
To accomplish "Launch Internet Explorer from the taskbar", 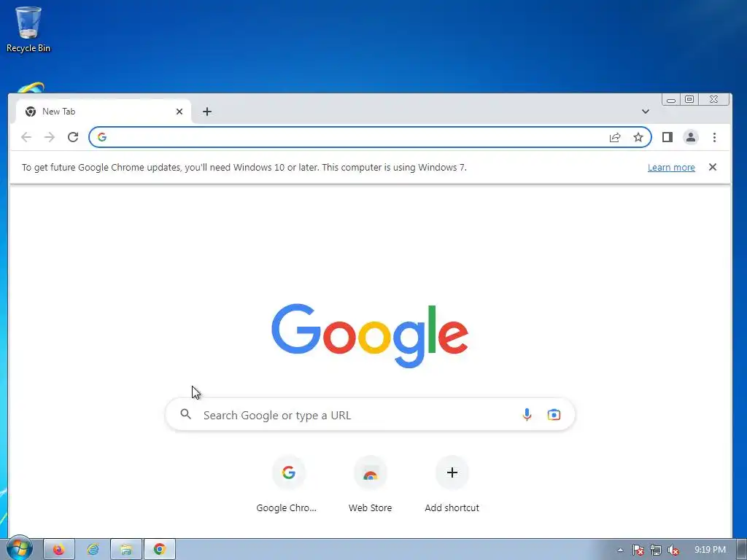I will click(x=93, y=550).
